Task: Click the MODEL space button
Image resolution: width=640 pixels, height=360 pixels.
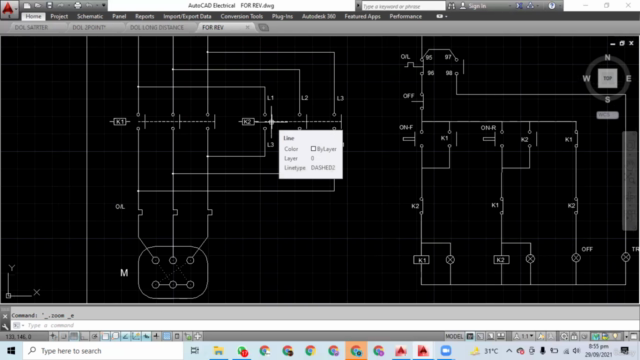Action: click(x=454, y=337)
